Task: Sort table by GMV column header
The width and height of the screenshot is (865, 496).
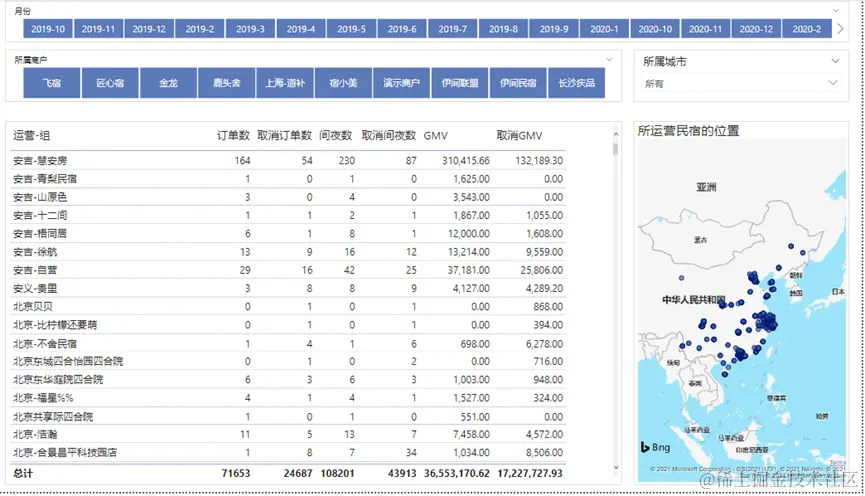Action: click(436, 136)
